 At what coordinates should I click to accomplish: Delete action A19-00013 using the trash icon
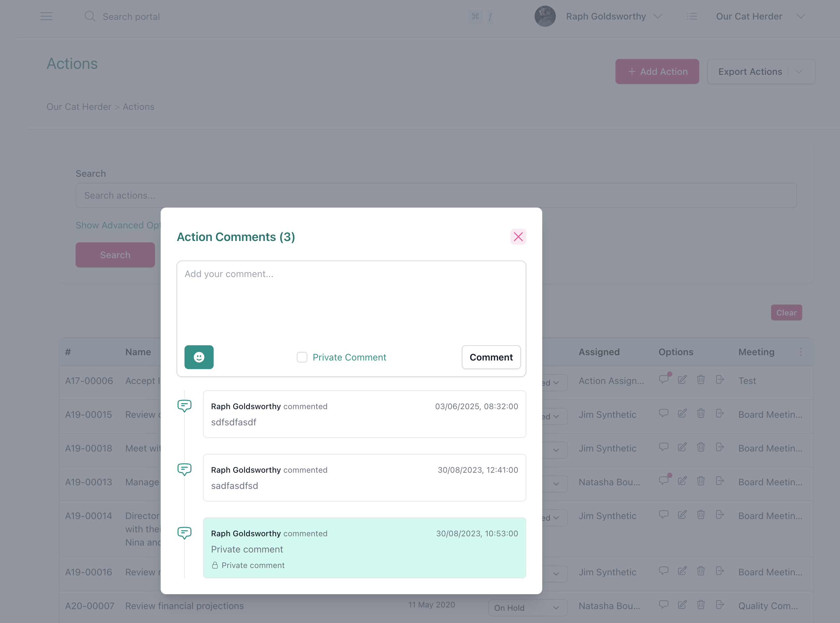(701, 481)
